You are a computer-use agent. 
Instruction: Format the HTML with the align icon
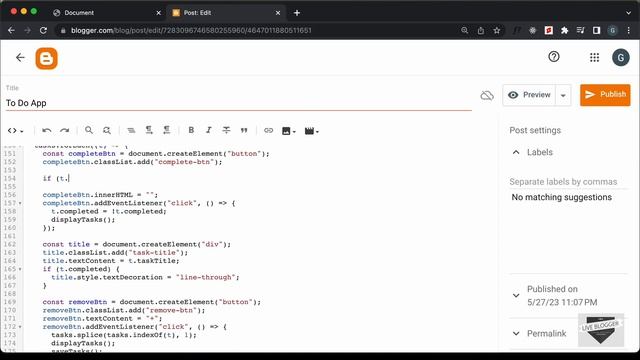131,130
